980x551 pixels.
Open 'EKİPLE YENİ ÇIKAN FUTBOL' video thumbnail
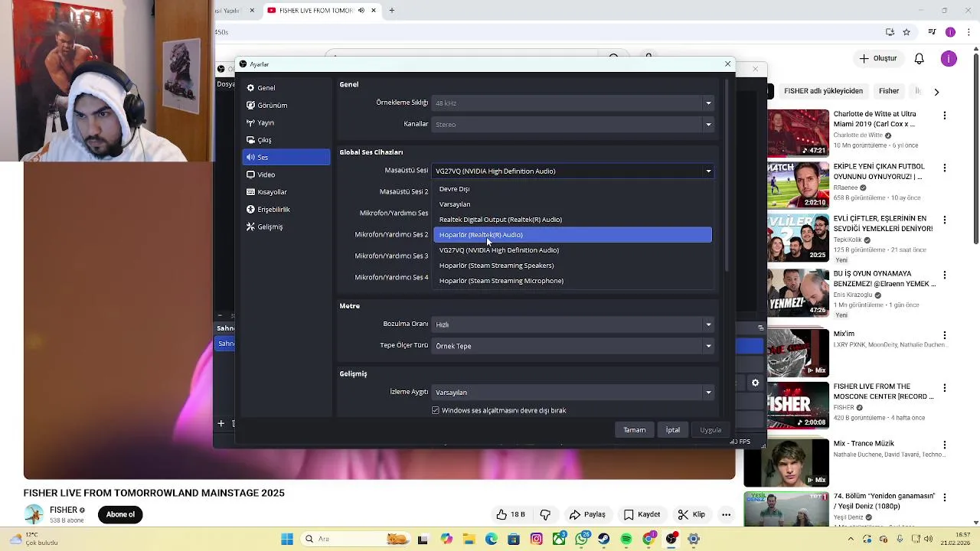coord(798,184)
